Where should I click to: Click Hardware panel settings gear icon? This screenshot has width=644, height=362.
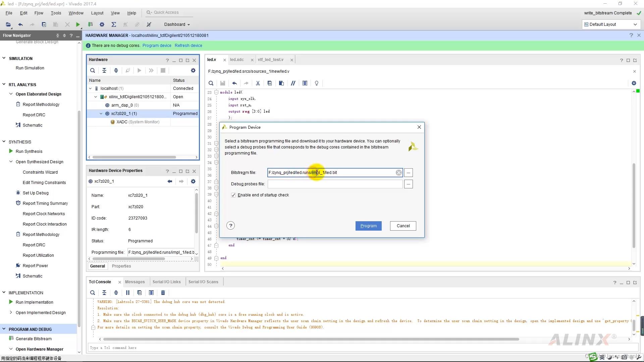click(x=193, y=70)
